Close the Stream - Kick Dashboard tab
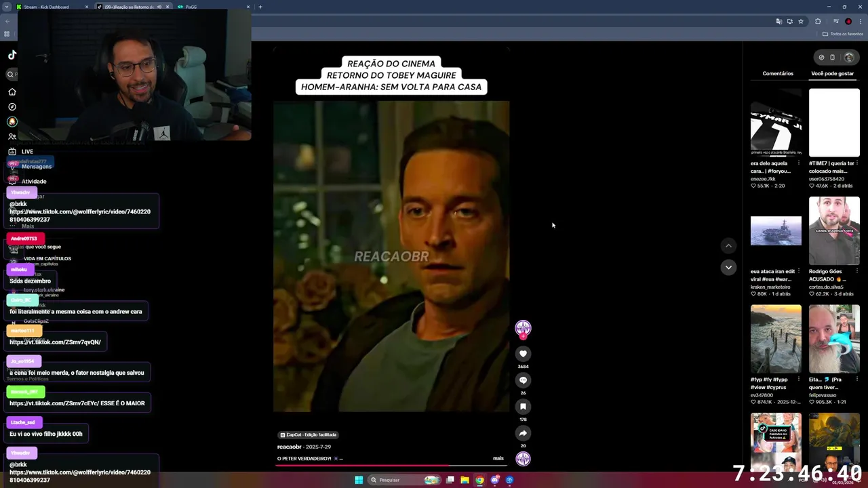 87,7
